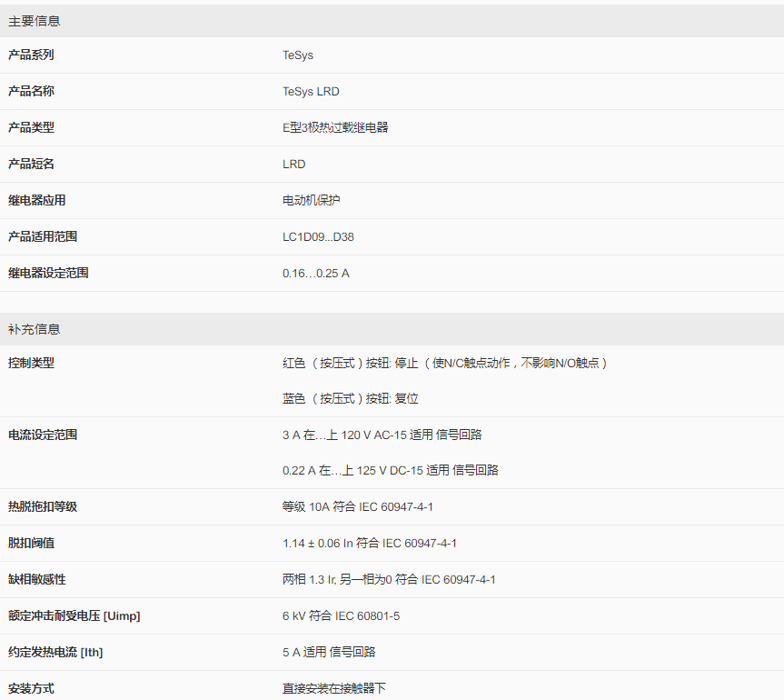Select the TeSys value in 产品系列 row

(298, 55)
